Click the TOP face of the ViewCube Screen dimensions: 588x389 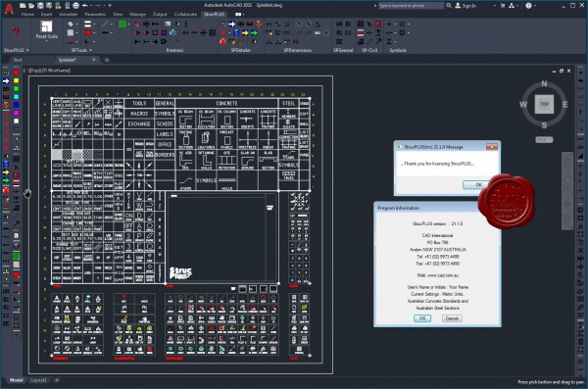[544, 104]
